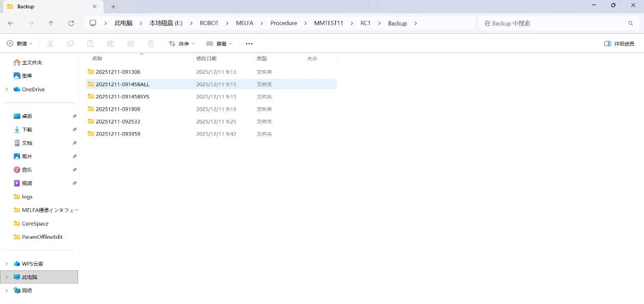The height and width of the screenshot is (304, 644).
Task: Toggle the 详细信息 details pane
Action: tap(619, 43)
